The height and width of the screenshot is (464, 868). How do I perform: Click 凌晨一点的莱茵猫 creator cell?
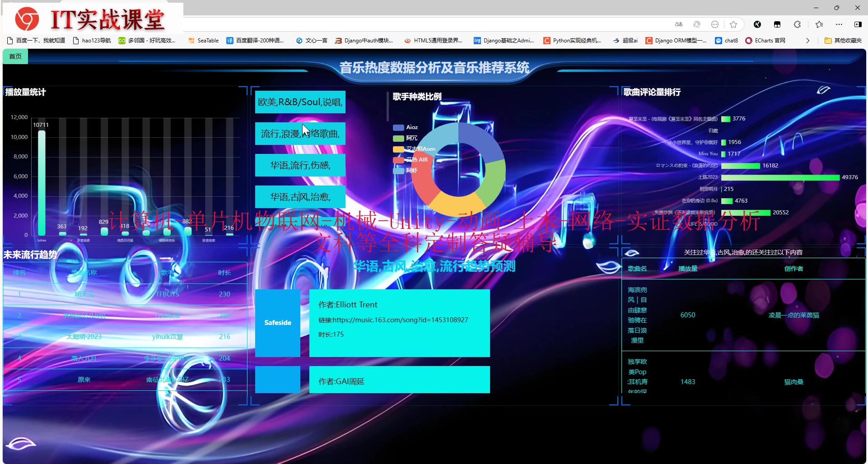tap(793, 315)
